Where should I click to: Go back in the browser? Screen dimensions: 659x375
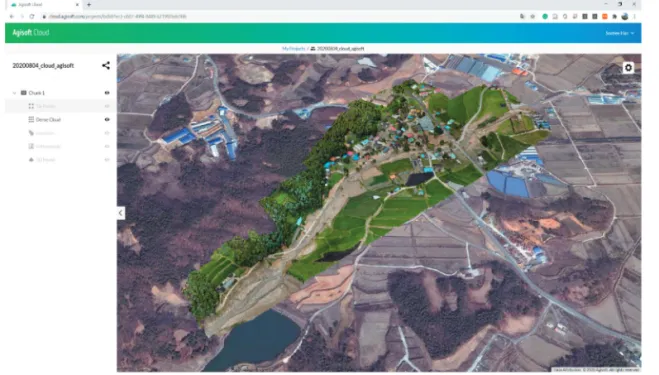(x=12, y=16)
